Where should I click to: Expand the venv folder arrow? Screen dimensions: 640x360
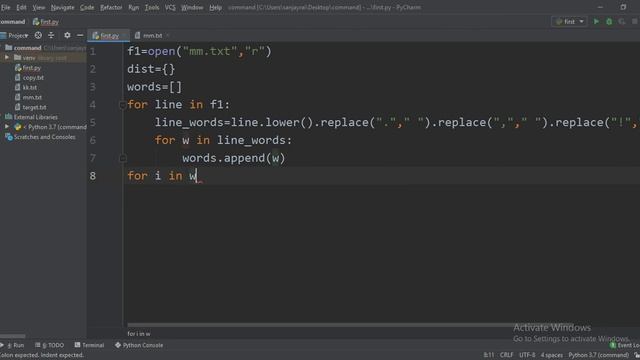(7, 58)
